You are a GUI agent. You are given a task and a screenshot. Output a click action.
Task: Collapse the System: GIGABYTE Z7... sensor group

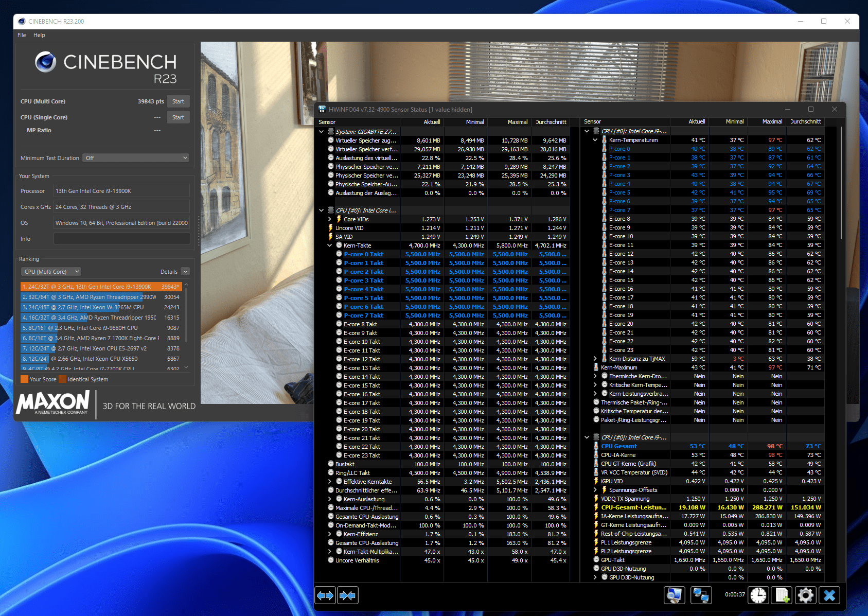[322, 132]
